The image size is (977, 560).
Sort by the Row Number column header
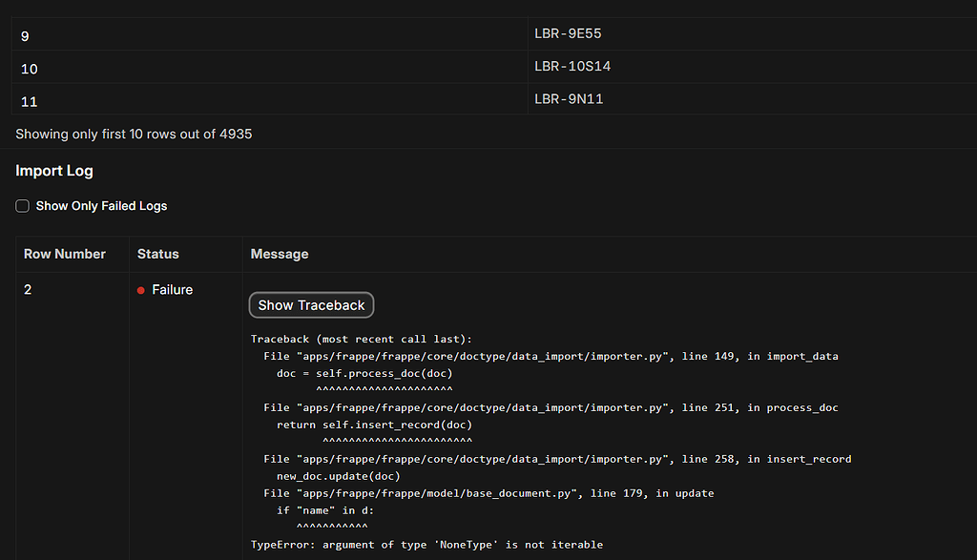(x=65, y=254)
